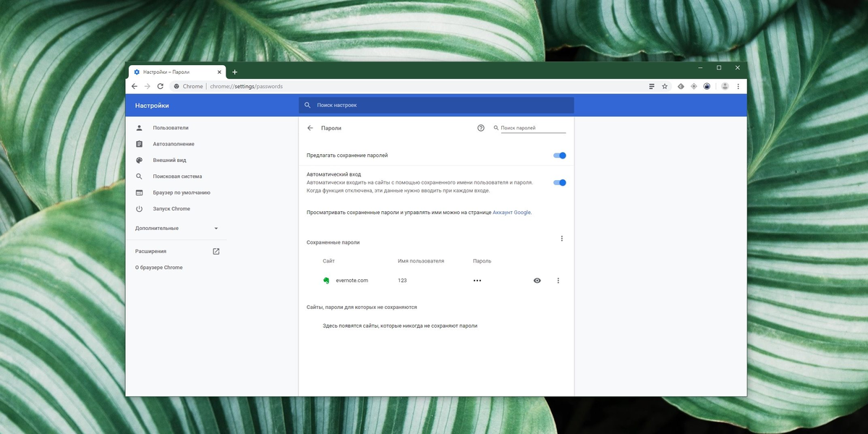Click the masked password dots for evernote.com
Image resolution: width=868 pixels, height=434 pixels.
[477, 281]
